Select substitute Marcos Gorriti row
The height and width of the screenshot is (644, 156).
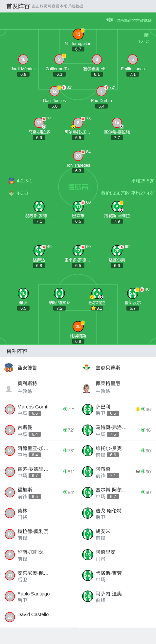[39, 409]
